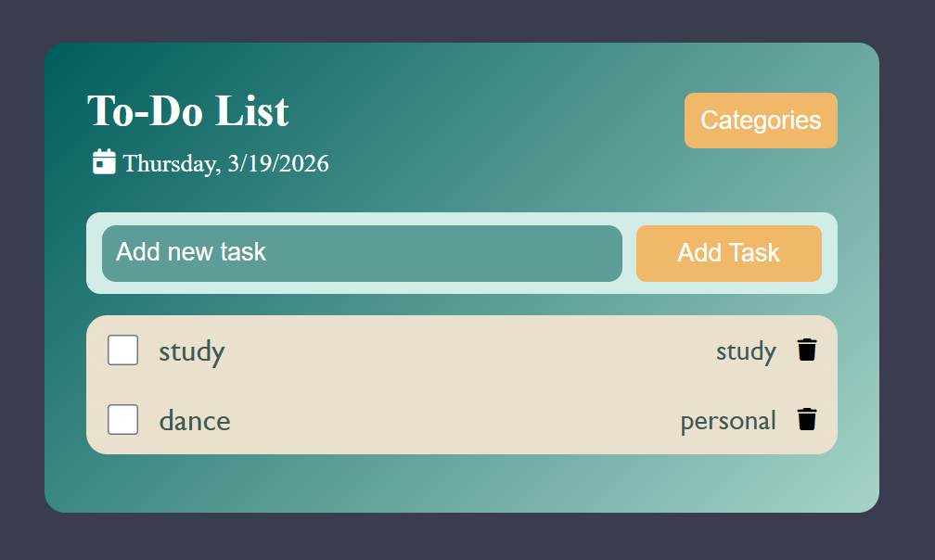Screen dimensions: 935x560
Task: Click the personal category label on dance
Action: tap(728, 421)
